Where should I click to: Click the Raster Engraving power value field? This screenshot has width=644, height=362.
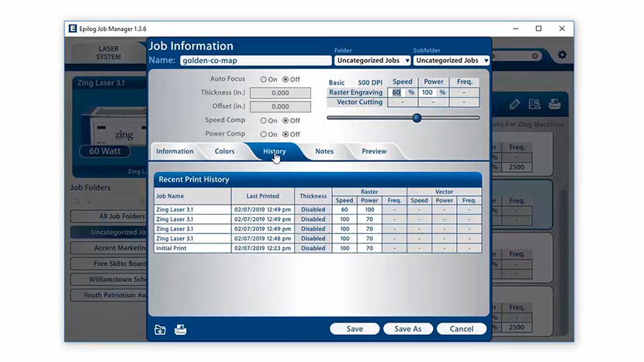click(x=429, y=92)
